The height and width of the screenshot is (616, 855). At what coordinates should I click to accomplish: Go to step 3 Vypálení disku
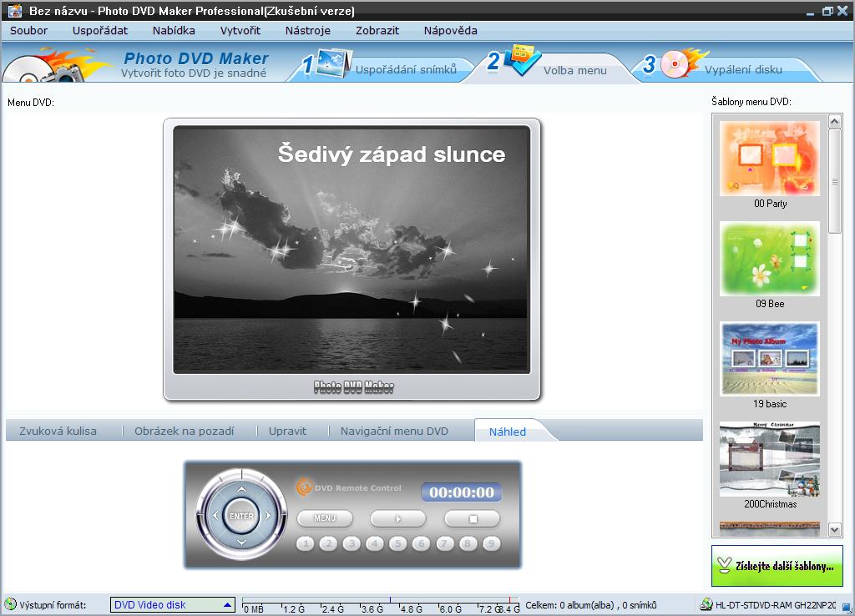pyautogui.click(x=743, y=70)
